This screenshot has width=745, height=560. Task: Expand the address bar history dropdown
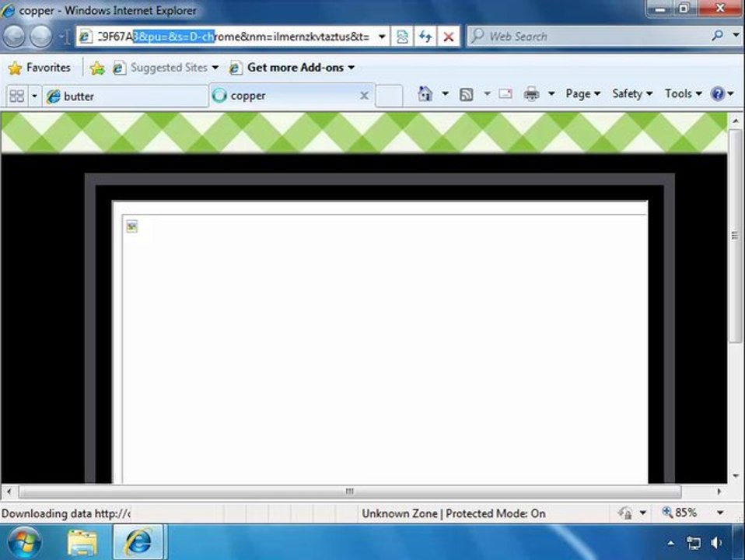coord(382,37)
